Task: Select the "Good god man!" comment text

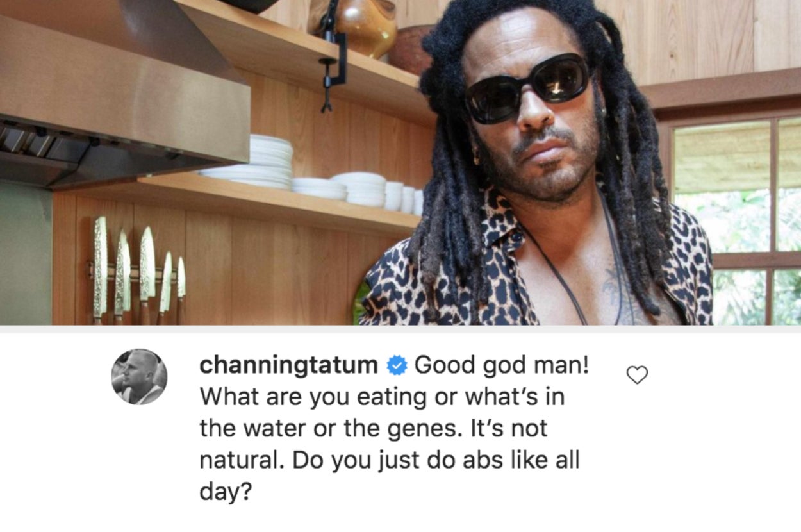Action: pos(501,365)
